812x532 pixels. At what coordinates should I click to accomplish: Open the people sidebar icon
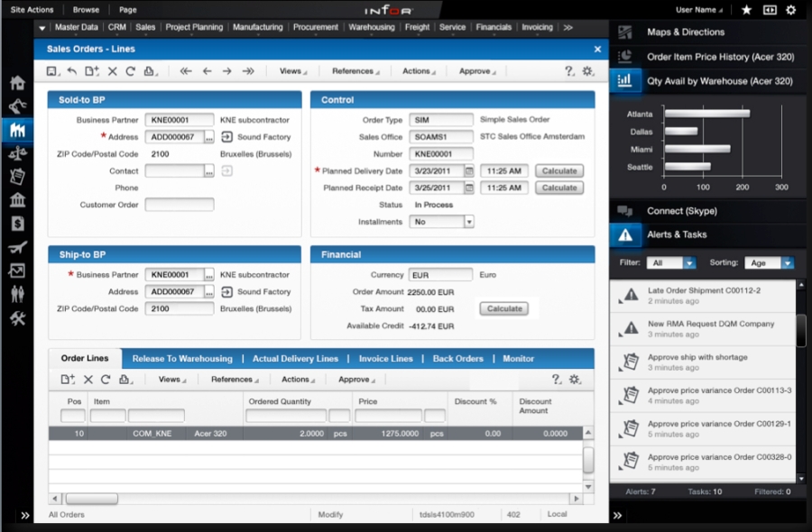click(x=17, y=293)
